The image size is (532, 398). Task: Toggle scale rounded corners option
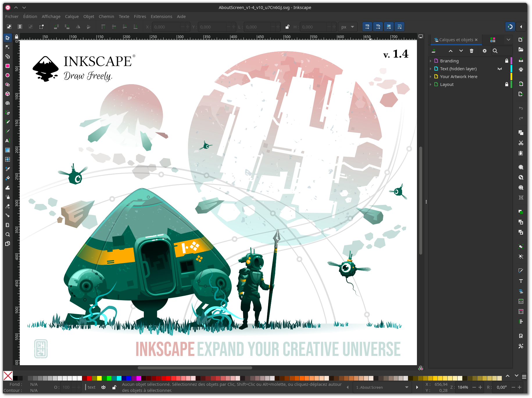click(x=378, y=27)
